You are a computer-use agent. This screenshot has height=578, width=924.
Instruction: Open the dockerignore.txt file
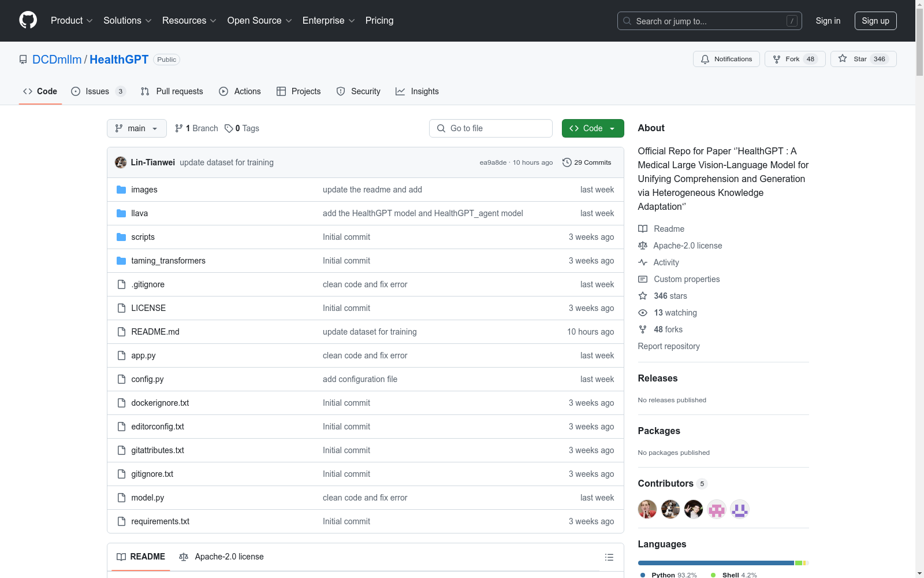pyautogui.click(x=160, y=403)
